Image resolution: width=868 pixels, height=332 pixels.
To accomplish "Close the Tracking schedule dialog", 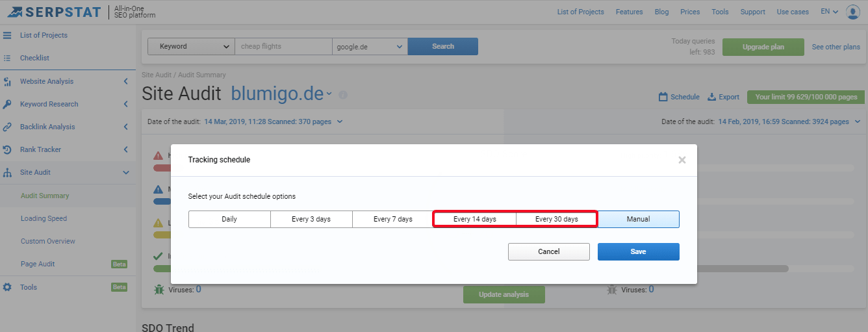I will pyautogui.click(x=682, y=160).
